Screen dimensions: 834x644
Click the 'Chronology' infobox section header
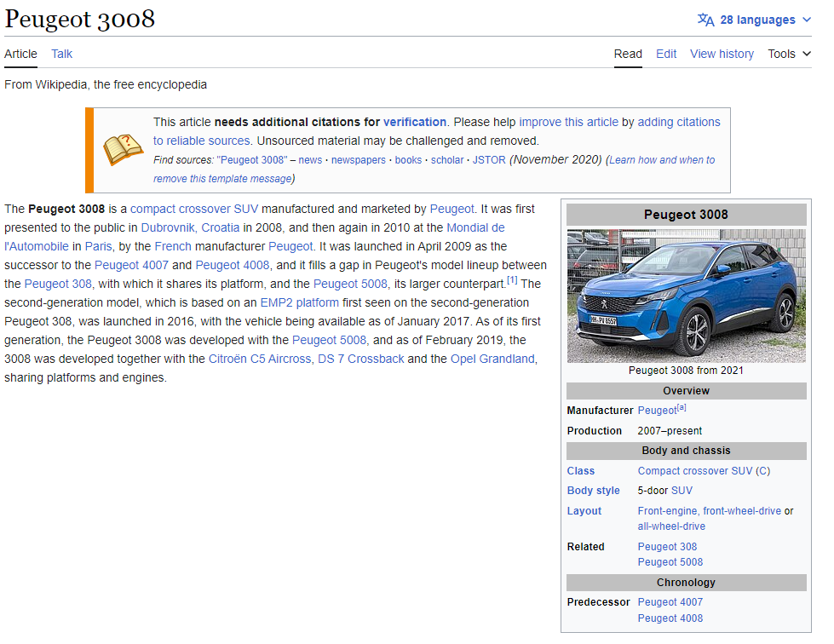(686, 583)
